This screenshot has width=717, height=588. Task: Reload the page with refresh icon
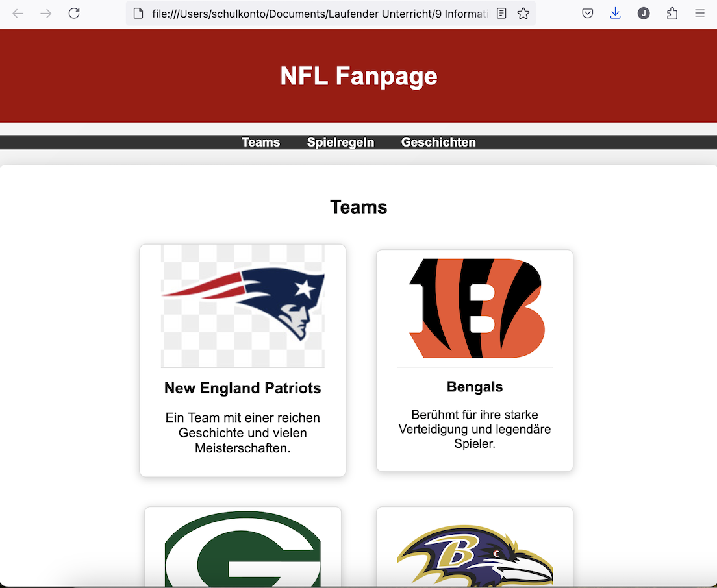pos(74,14)
